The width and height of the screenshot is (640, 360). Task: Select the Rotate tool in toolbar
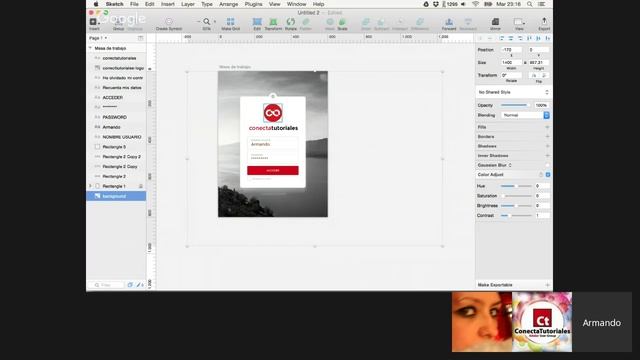pos(291,22)
